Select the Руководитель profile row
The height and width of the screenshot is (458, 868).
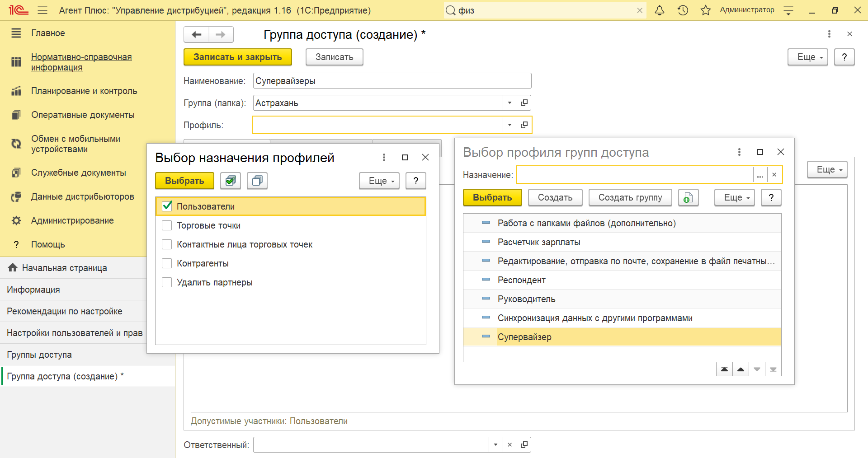point(622,299)
